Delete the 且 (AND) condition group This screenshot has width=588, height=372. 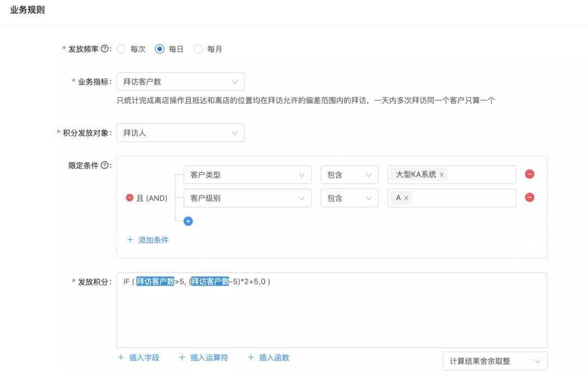[130, 198]
